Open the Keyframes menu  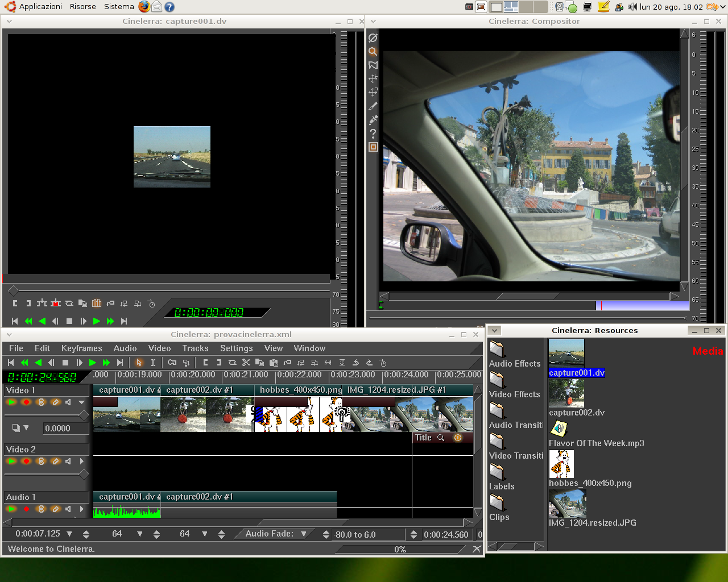[x=81, y=348]
